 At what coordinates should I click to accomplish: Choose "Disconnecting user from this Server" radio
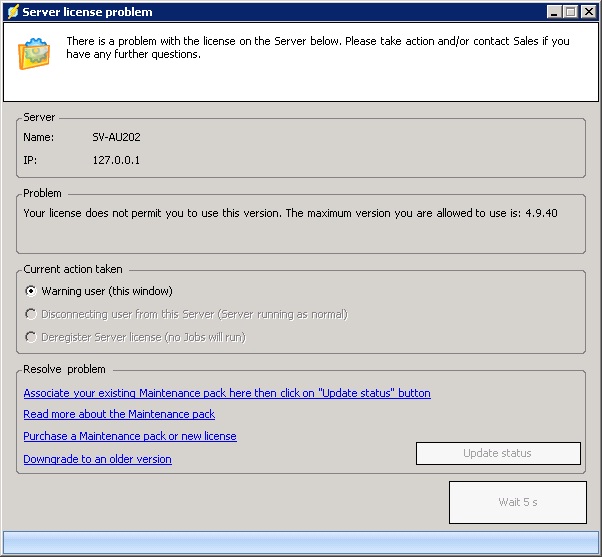[x=31, y=314]
